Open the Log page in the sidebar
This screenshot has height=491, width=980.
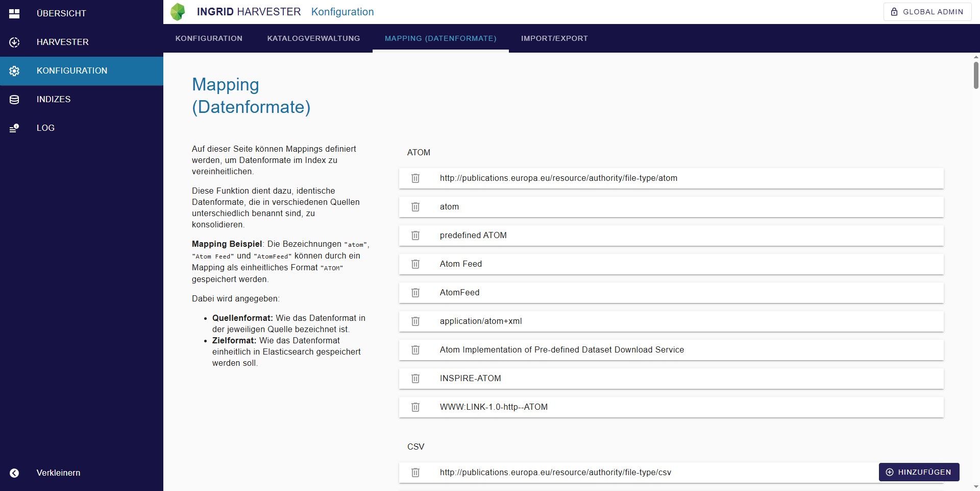coord(45,128)
